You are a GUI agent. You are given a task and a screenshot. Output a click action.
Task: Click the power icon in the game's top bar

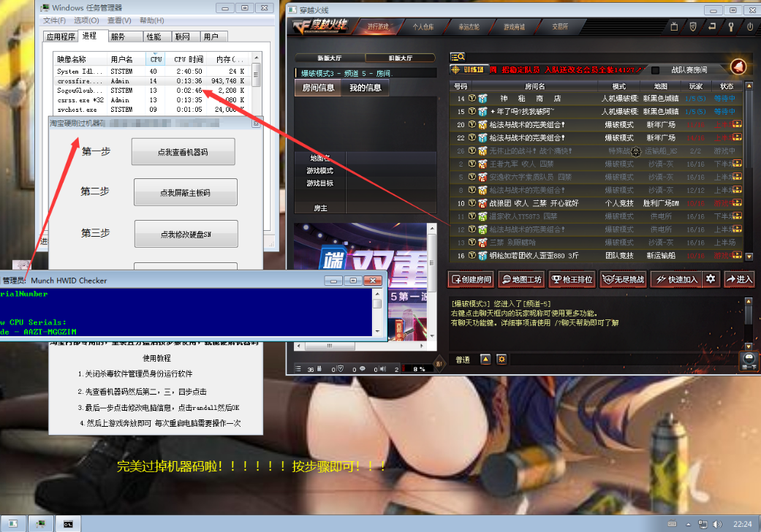click(750, 26)
